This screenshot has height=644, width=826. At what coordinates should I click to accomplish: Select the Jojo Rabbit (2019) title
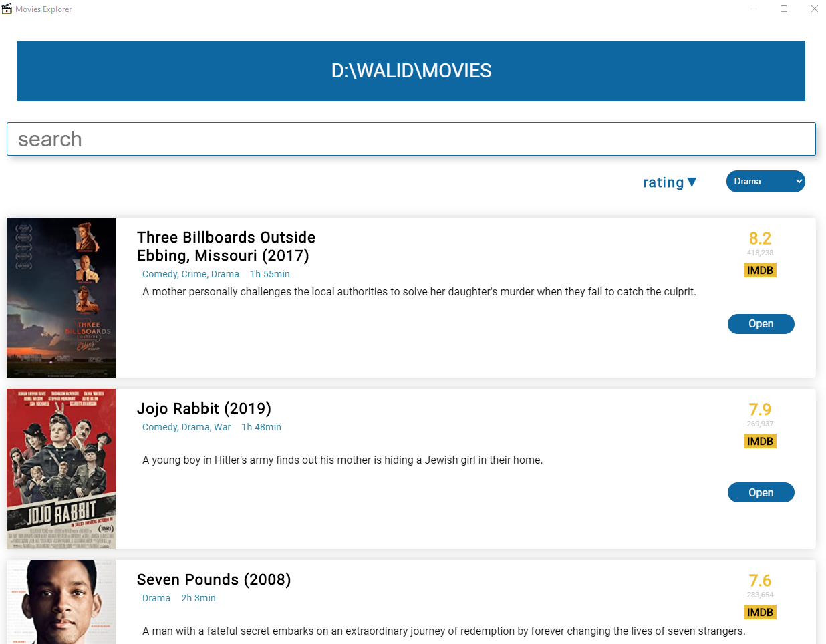pos(204,408)
